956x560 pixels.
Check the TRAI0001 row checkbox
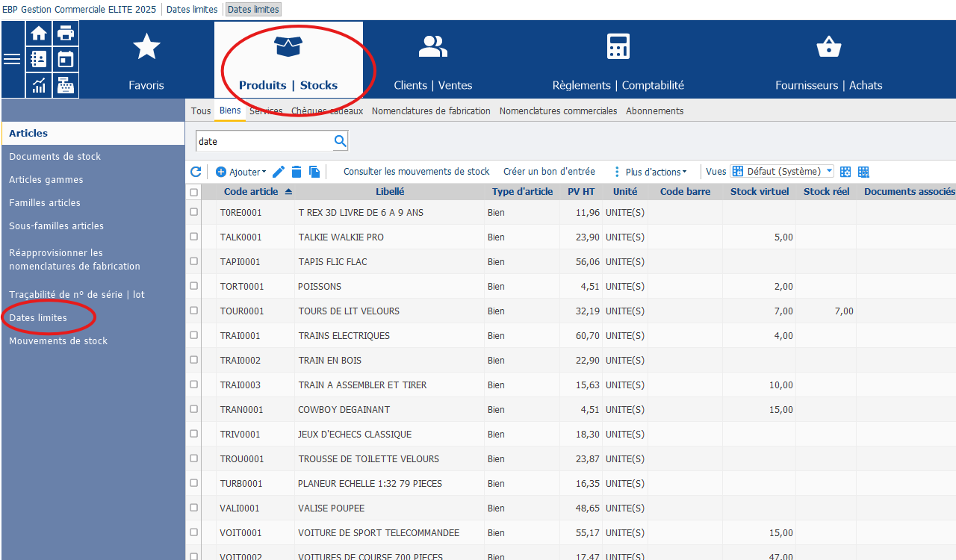click(x=194, y=335)
